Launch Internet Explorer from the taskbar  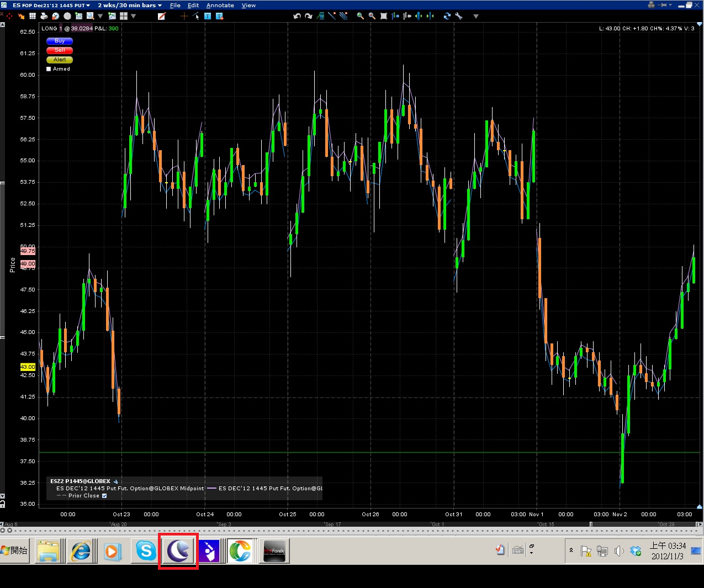(81, 550)
